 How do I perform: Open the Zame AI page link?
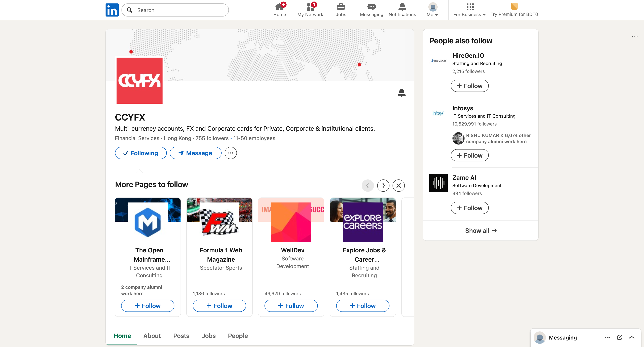pos(464,178)
